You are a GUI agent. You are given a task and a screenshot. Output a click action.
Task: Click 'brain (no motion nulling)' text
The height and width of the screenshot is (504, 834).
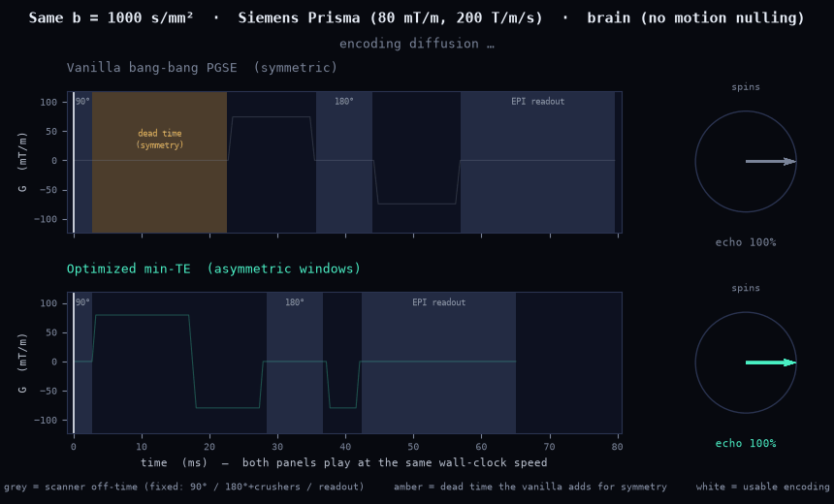click(695, 17)
